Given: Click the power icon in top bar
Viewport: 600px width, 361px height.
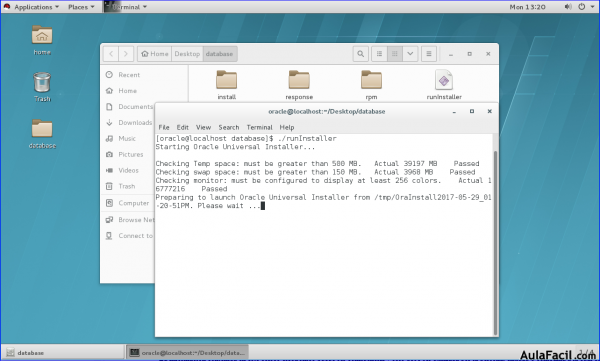Looking at the screenshot, I should 581,7.
